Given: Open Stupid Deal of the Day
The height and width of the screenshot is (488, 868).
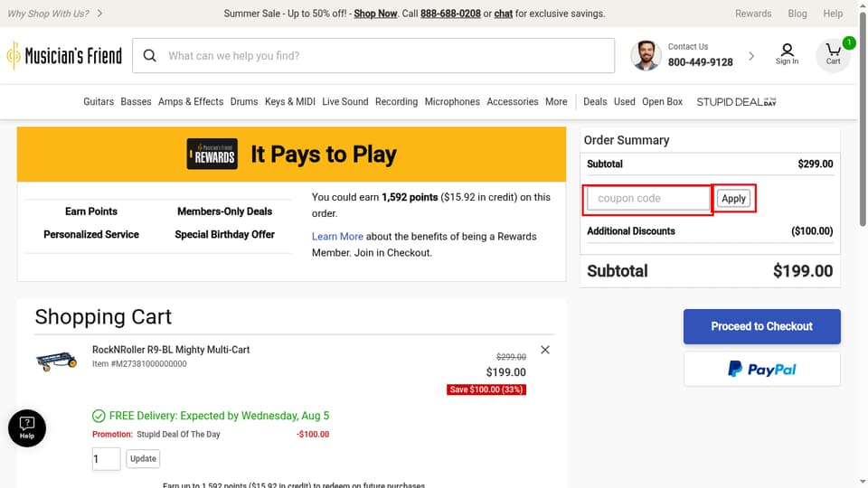Looking at the screenshot, I should point(736,102).
